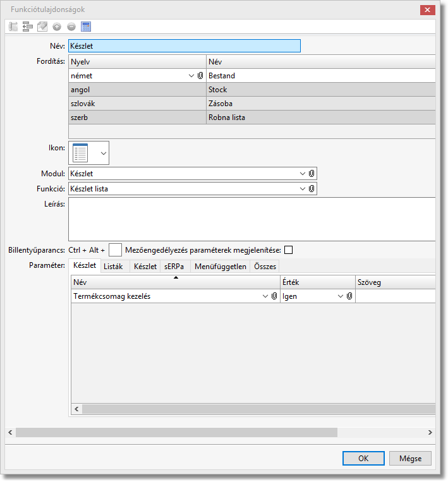448x482 pixels.
Task: Click the checkmark edit toolbar icon
Action: tap(42, 27)
